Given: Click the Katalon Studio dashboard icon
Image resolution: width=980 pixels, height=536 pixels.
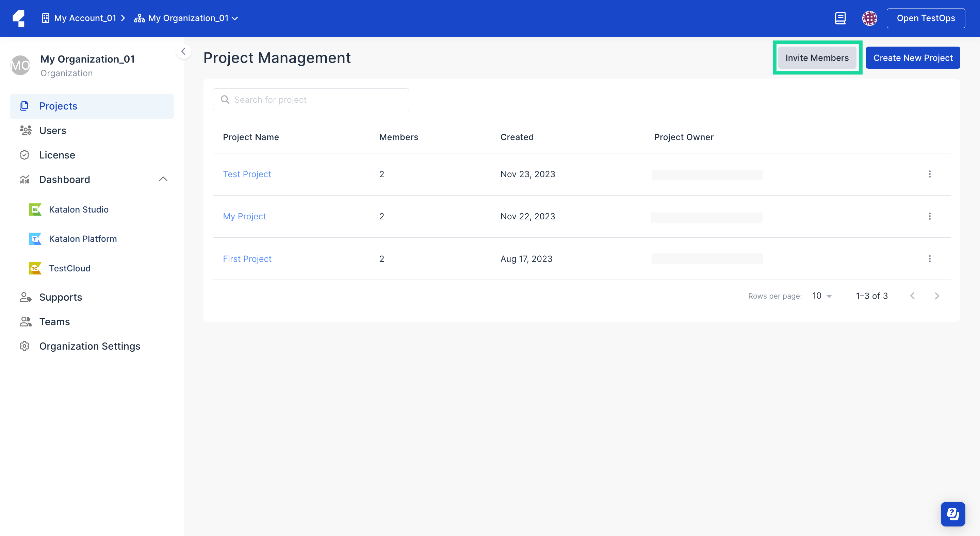Looking at the screenshot, I should 34,209.
